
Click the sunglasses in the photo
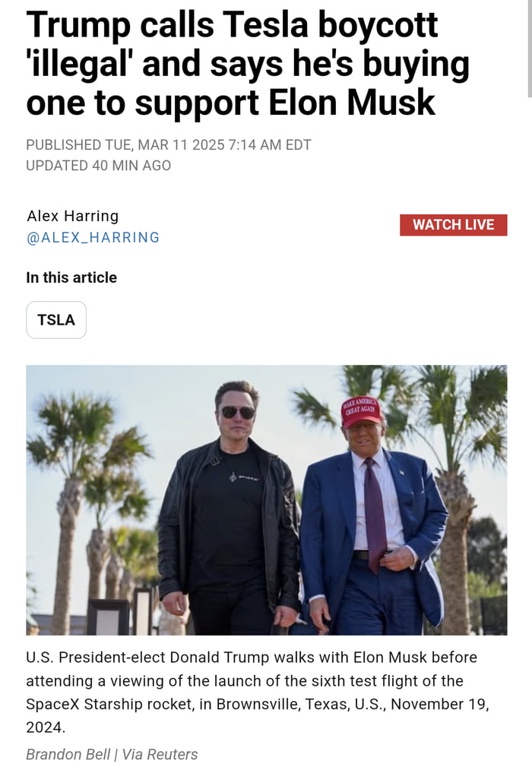pos(238,412)
